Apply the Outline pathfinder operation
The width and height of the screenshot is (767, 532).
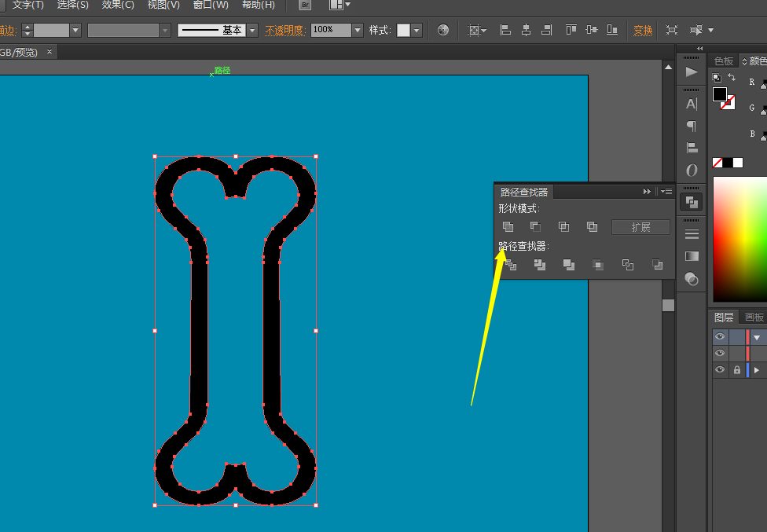(627, 266)
